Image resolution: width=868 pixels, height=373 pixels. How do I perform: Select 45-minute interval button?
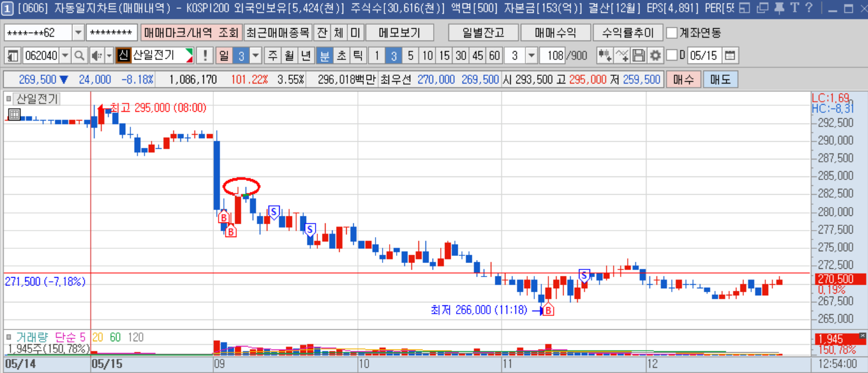coord(478,56)
